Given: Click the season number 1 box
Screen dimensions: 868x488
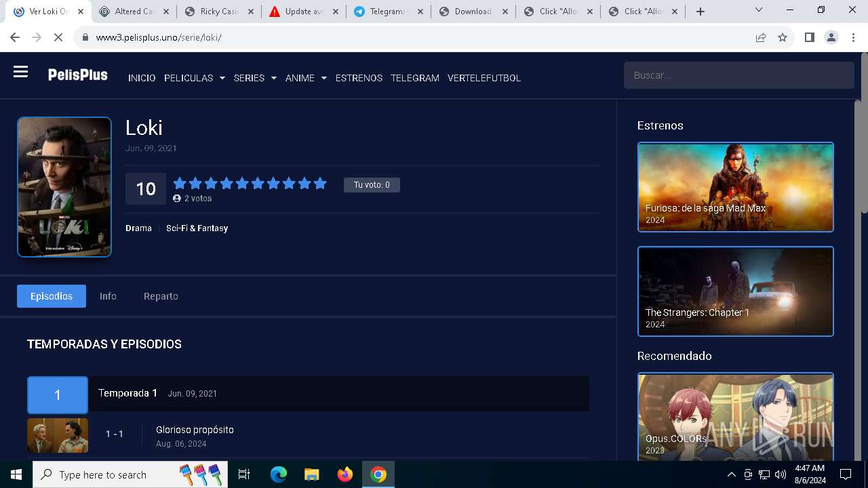Looking at the screenshot, I should pyautogui.click(x=58, y=395).
